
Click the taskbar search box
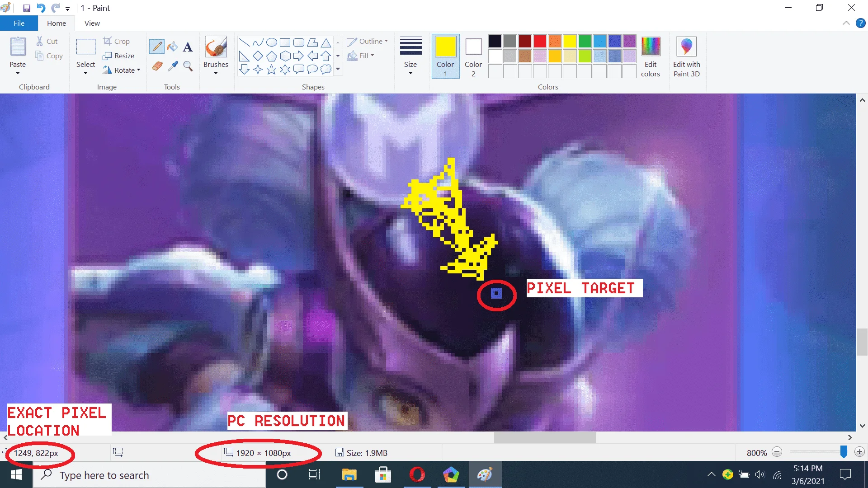point(149,475)
